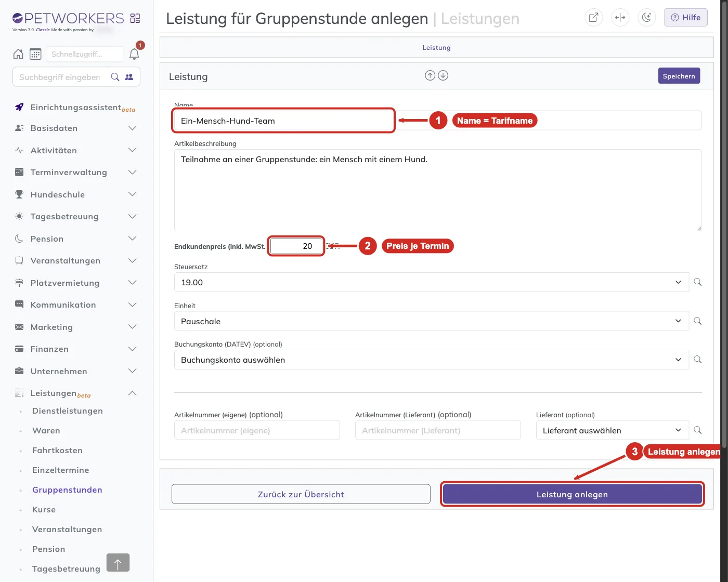The image size is (728, 582).
Task: Click the search magnifier in Suchbegriff field
Action: (x=115, y=77)
